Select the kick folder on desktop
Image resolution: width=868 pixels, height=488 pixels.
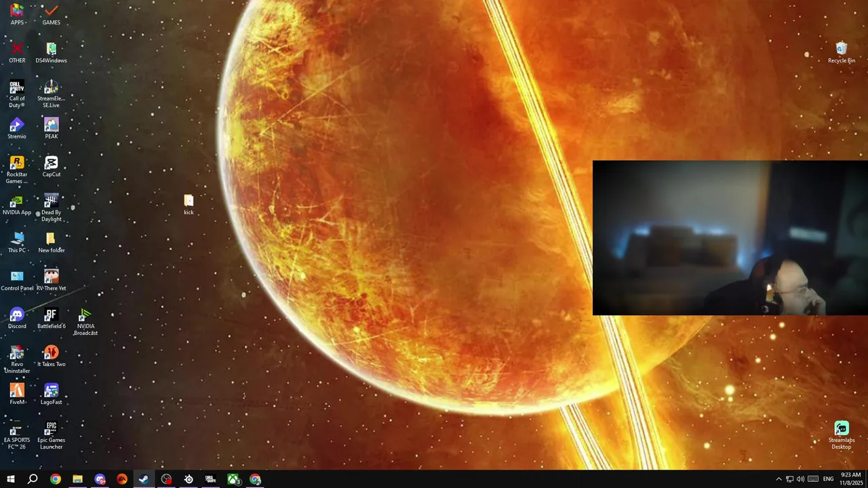189,205
